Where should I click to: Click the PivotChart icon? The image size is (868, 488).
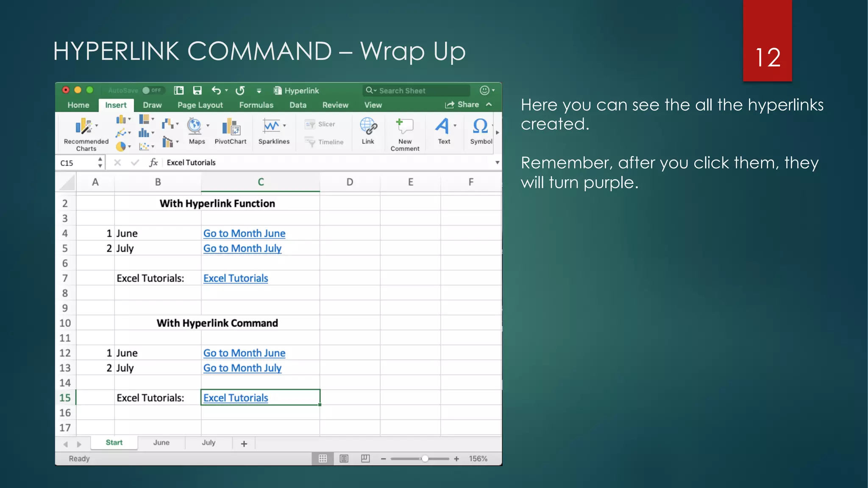tap(231, 127)
